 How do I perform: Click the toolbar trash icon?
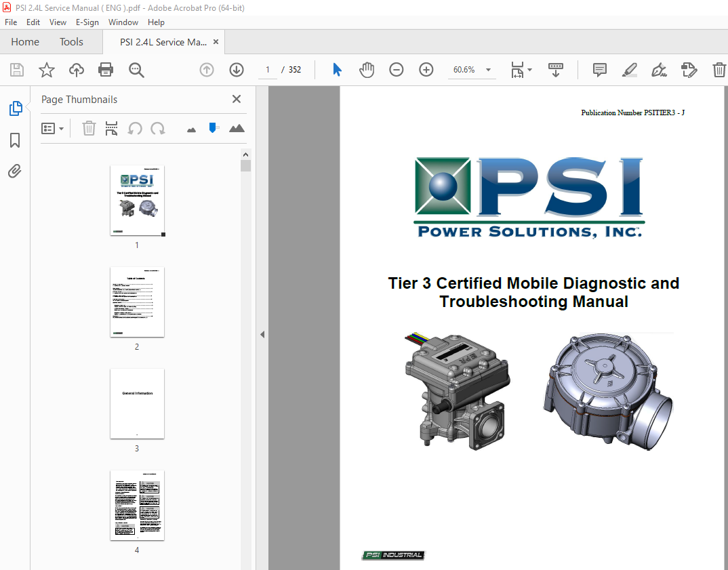click(x=719, y=70)
